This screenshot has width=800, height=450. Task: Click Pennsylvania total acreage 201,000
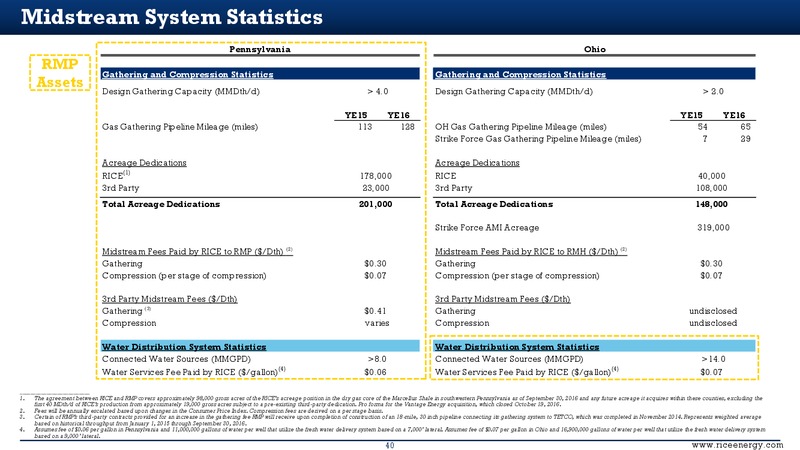[x=376, y=204]
